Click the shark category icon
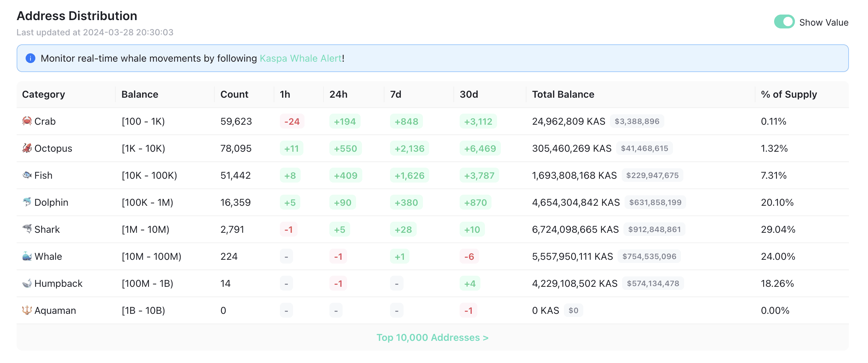The width and height of the screenshot is (868, 363). (x=27, y=229)
